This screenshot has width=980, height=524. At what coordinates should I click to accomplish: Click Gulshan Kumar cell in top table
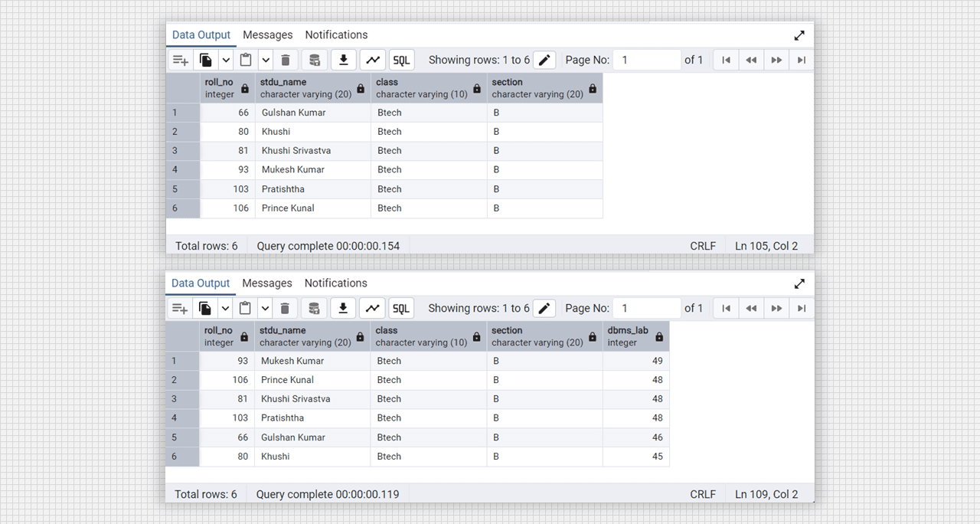(x=313, y=113)
